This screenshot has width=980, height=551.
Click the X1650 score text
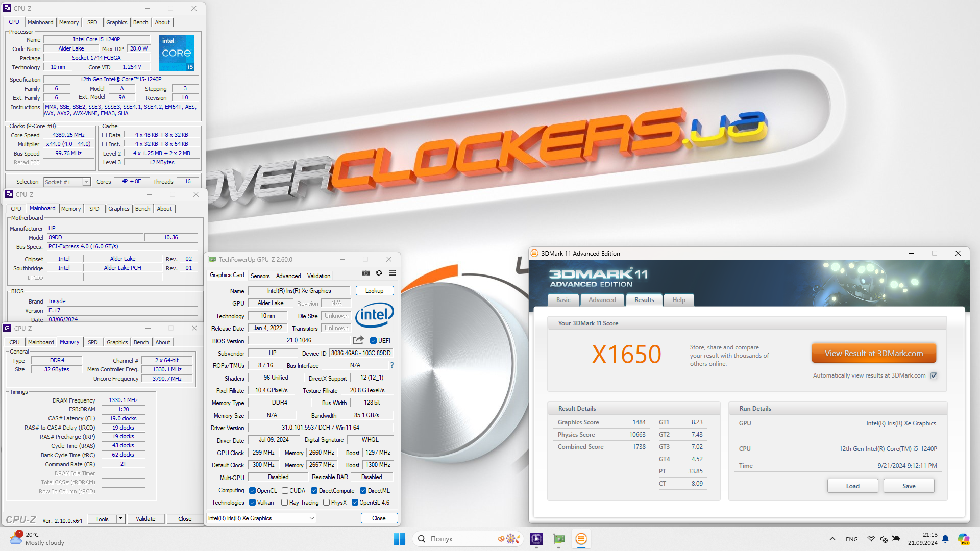(626, 355)
